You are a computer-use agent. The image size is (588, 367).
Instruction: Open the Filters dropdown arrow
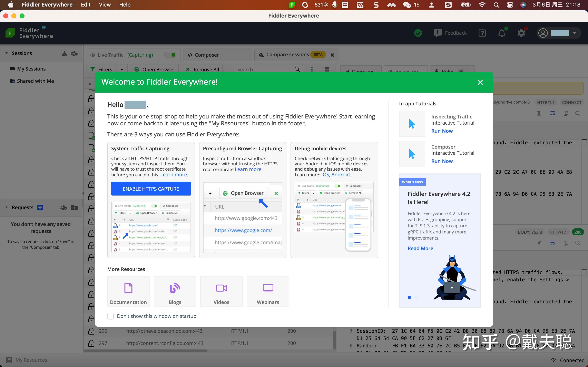click(x=121, y=70)
